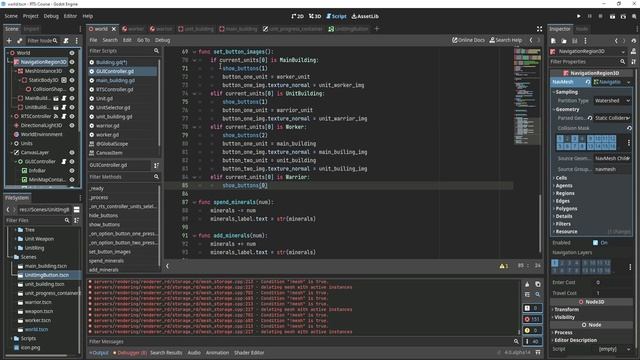The width and height of the screenshot is (640, 360).
Task: Select the Node tab beside the Inspector
Action: pyautogui.click(x=582, y=29)
